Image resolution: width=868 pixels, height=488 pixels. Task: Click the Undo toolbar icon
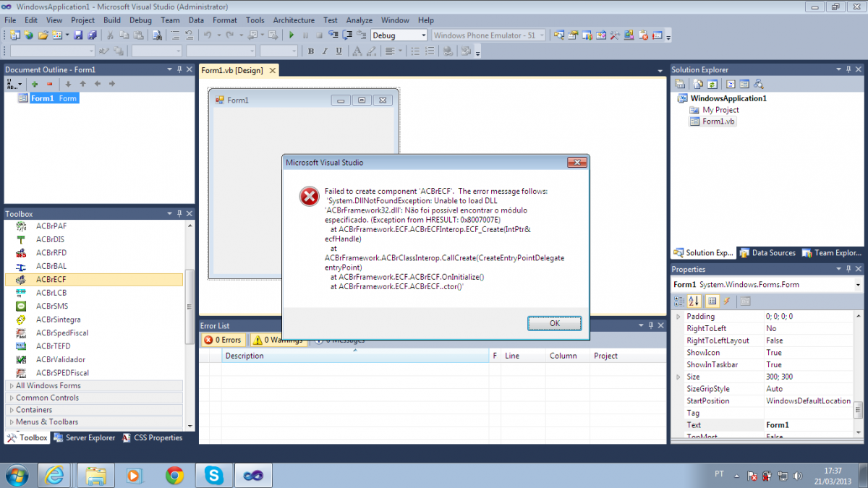coord(208,35)
